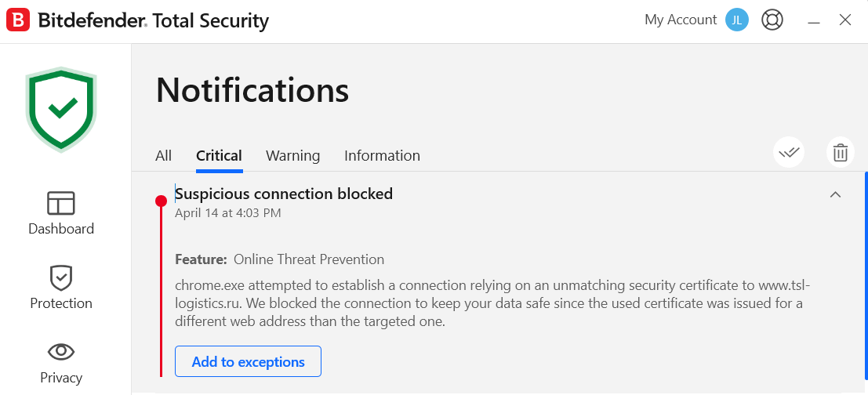Click the Suspicious connection blocked title

coord(284,194)
